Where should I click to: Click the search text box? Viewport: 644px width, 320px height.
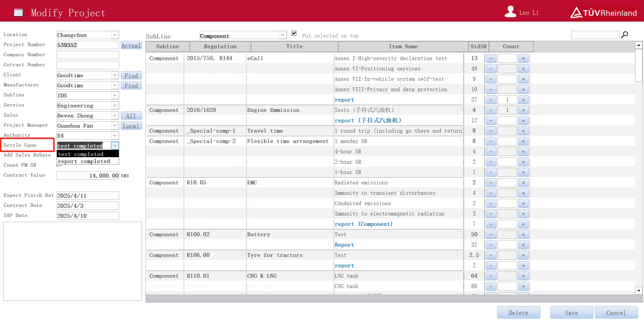(595, 35)
